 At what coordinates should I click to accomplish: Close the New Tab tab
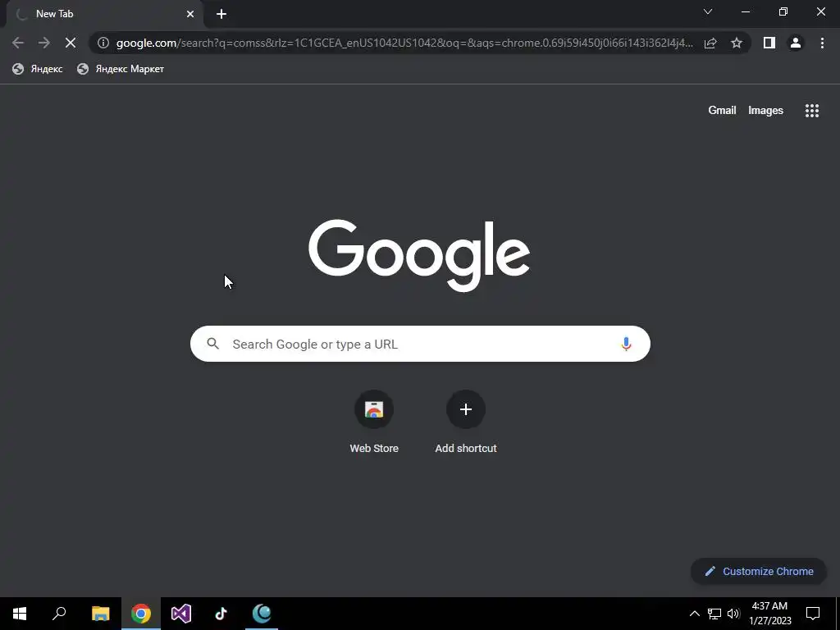(x=190, y=14)
